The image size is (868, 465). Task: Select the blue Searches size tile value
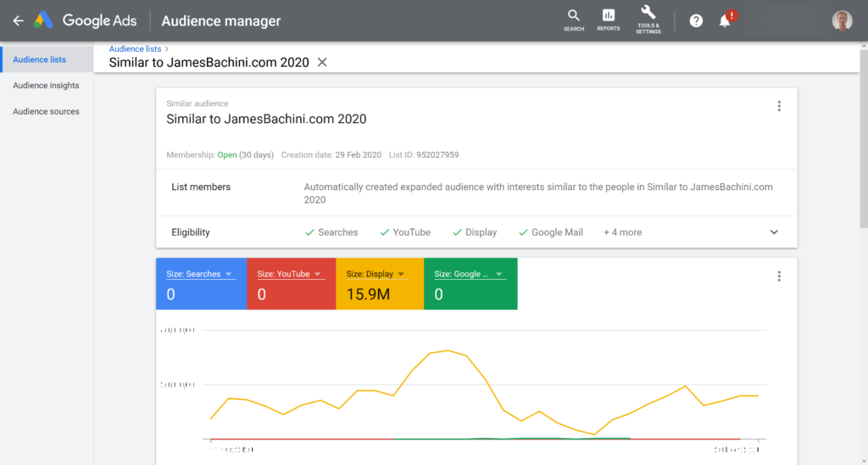(170, 294)
